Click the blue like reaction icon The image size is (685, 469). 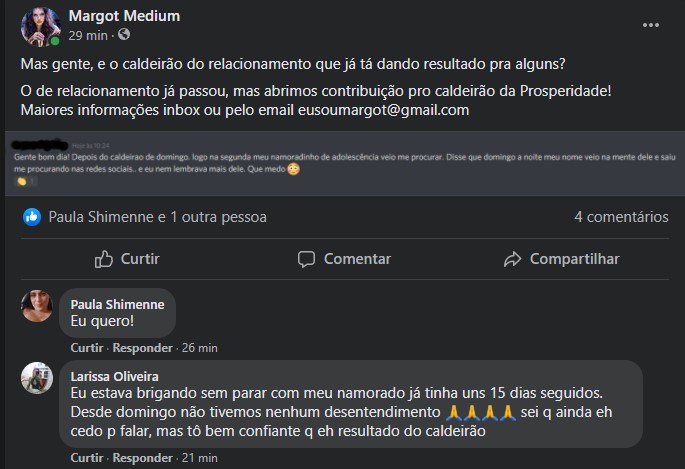[33, 216]
